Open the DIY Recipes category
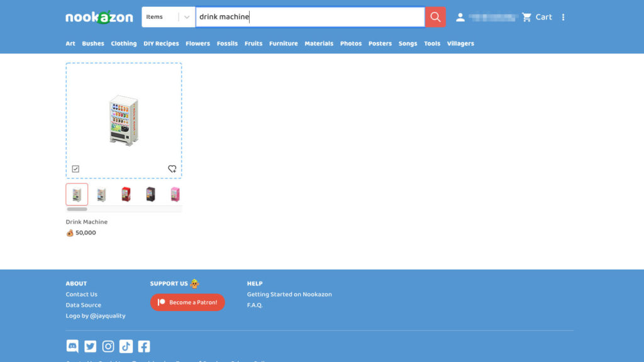 click(x=161, y=43)
